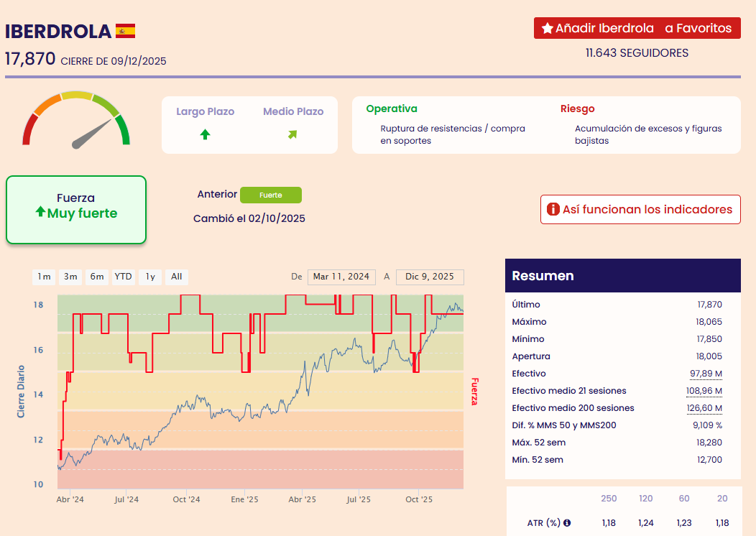Viewport: 756px width, 536px height.
Task: Click the 60 column header in ATR table
Action: (x=684, y=499)
